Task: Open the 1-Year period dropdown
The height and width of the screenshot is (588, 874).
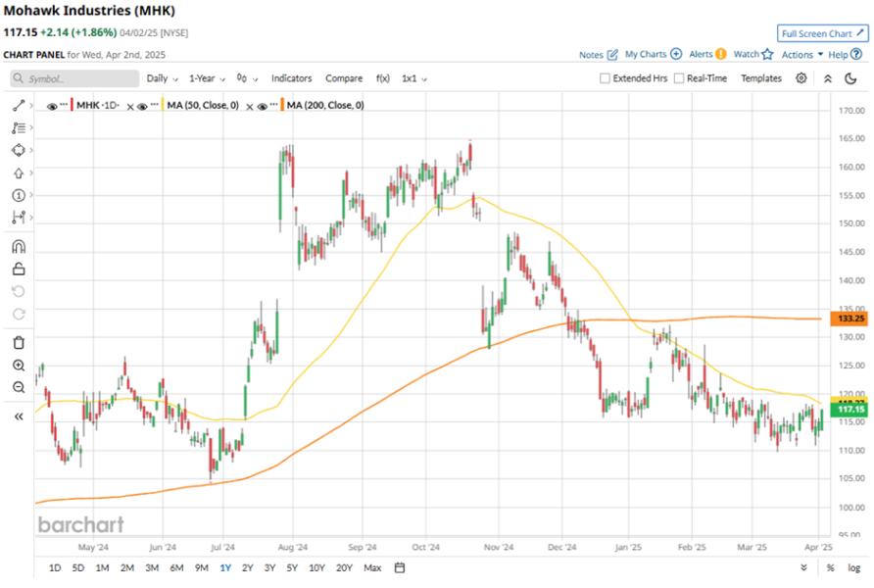Action: click(207, 78)
